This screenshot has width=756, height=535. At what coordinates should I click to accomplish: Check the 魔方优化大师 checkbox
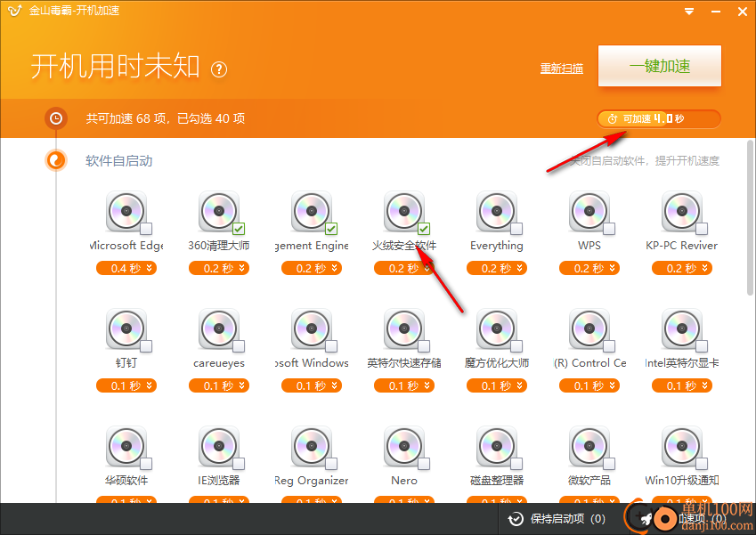pos(516,346)
